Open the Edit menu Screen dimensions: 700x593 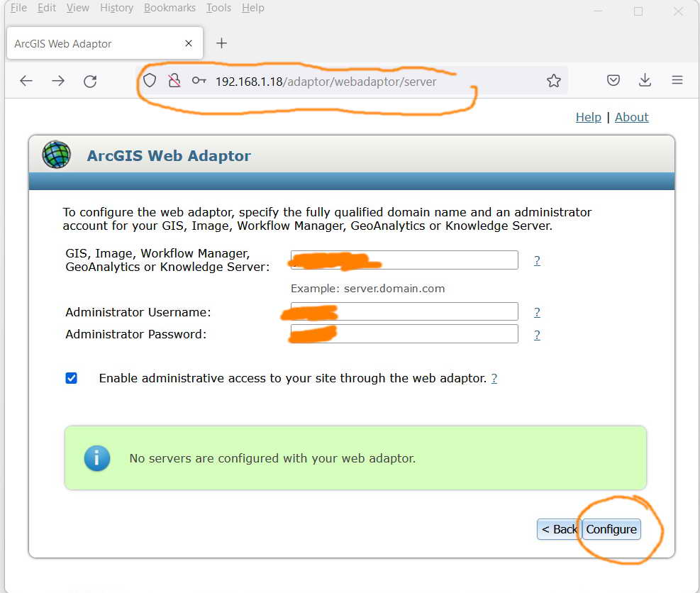click(46, 8)
